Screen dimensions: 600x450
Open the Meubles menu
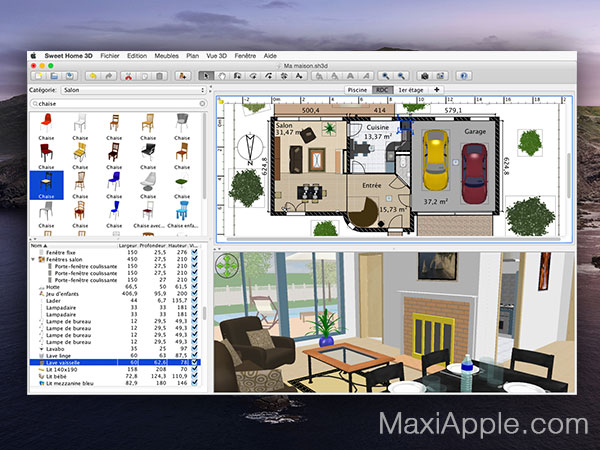point(168,57)
